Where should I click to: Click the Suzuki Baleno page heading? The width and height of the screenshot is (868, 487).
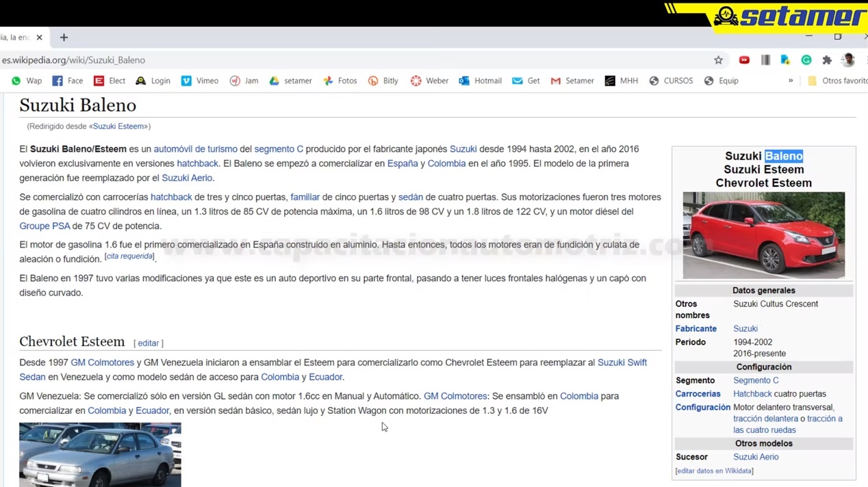(x=77, y=105)
